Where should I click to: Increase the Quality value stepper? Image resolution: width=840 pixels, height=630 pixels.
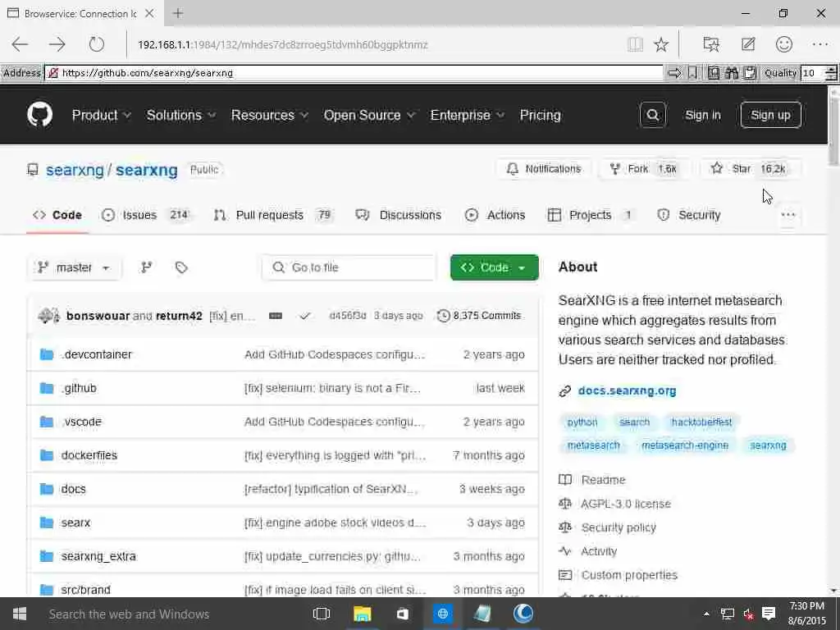(x=831, y=70)
